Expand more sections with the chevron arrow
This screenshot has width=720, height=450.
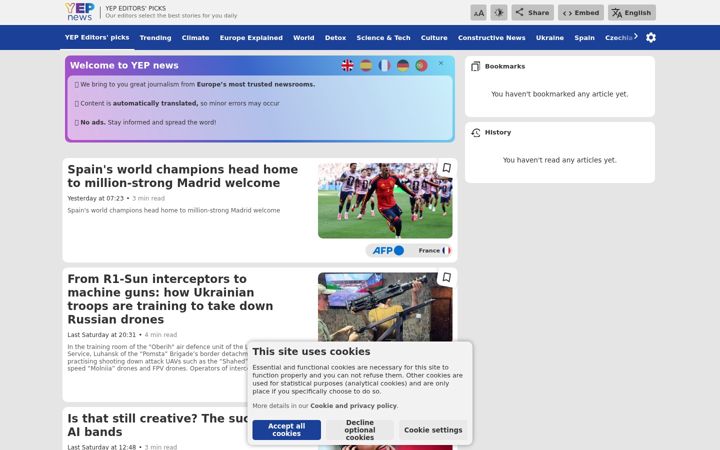click(x=636, y=36)
